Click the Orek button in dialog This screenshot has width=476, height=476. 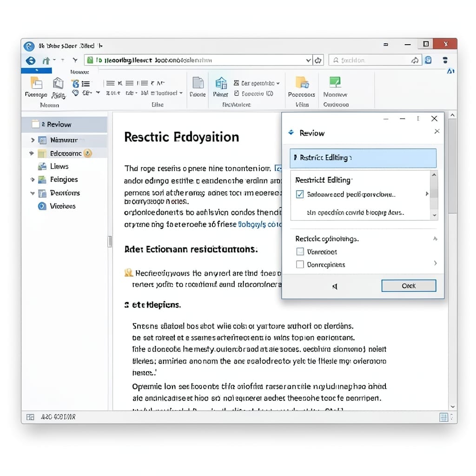pos(409,286)
